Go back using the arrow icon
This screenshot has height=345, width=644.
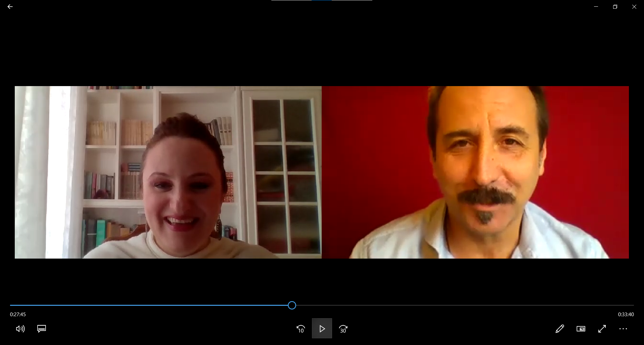coord(10,7)
